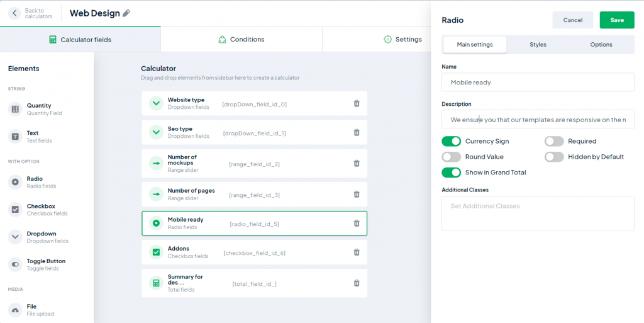Click the pencil icon beside Web Design

tap(126, 13)
